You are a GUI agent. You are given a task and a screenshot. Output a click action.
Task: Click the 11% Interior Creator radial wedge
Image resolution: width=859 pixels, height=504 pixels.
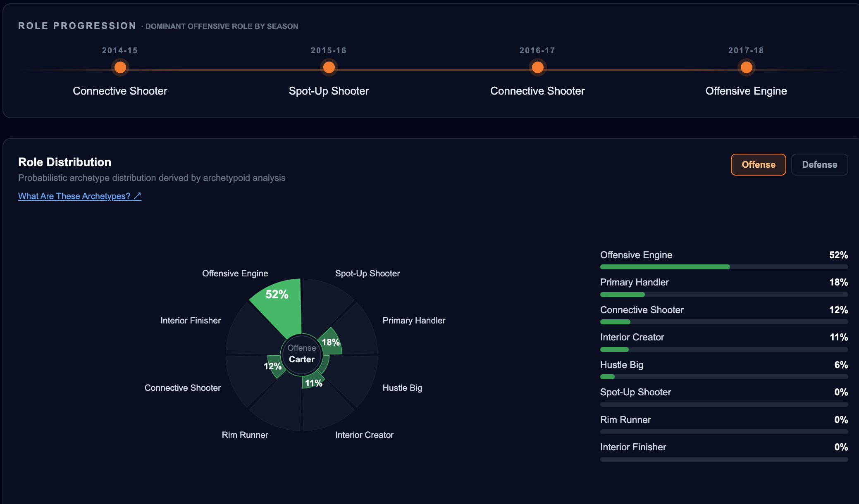click(x=313, y=380)
